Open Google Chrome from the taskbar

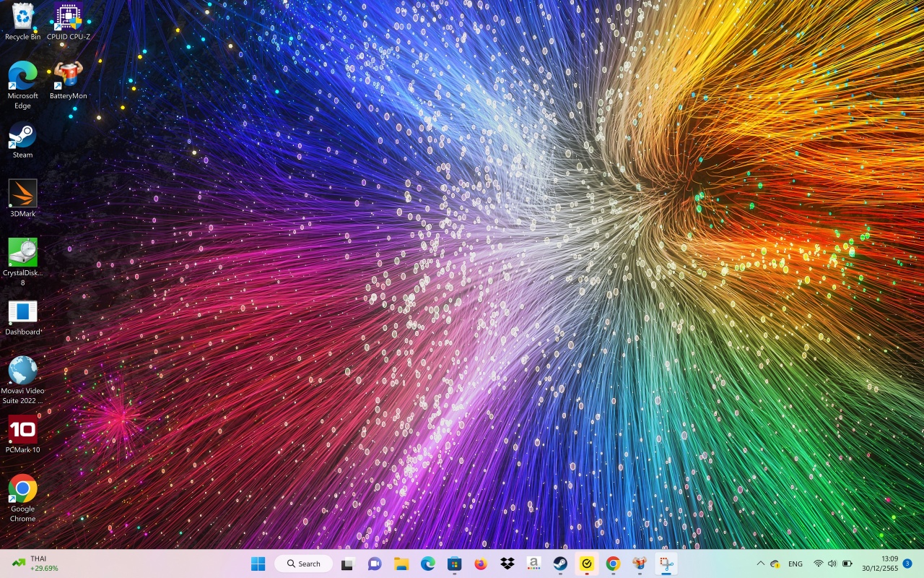(x=613, y=564)
